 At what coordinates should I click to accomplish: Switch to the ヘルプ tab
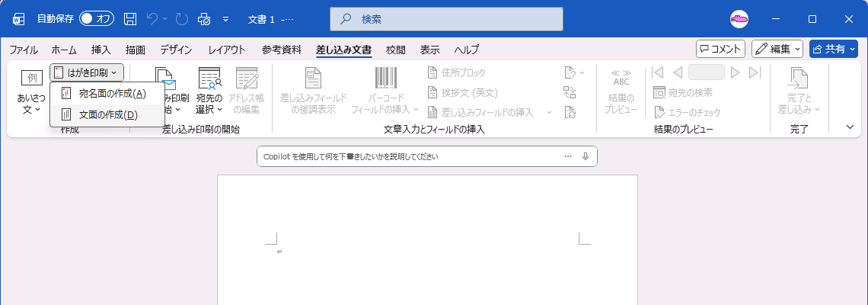click(x=467, y=50)
